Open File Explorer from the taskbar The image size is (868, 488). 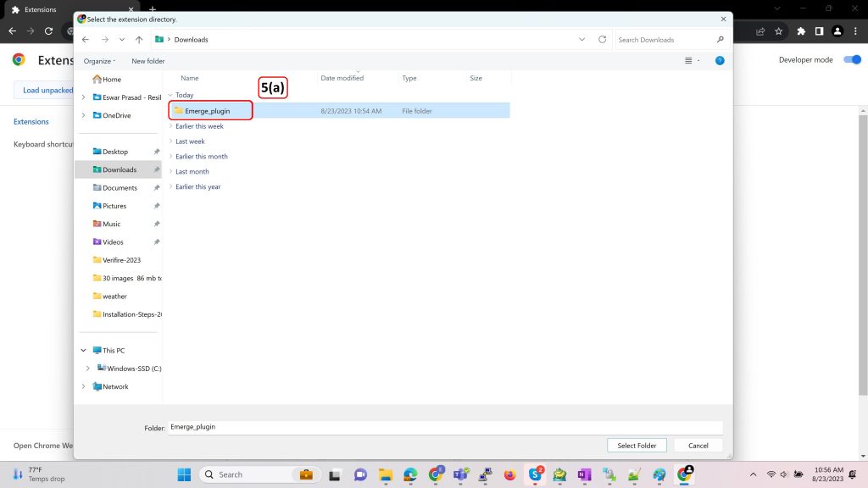point(386,474)
